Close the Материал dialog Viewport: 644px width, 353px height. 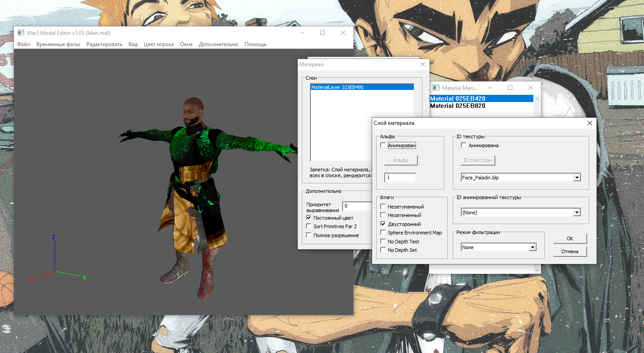tap(422, 65)
